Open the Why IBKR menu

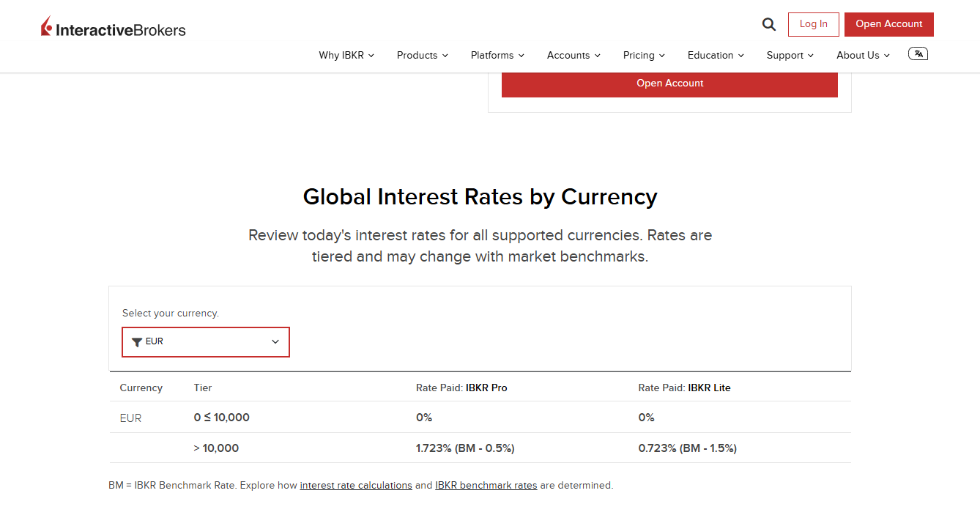(346, 55)
